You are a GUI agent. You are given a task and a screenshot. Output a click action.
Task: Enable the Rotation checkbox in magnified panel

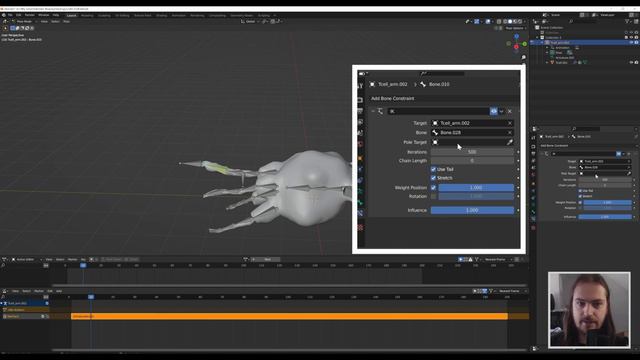pos(433,196)
